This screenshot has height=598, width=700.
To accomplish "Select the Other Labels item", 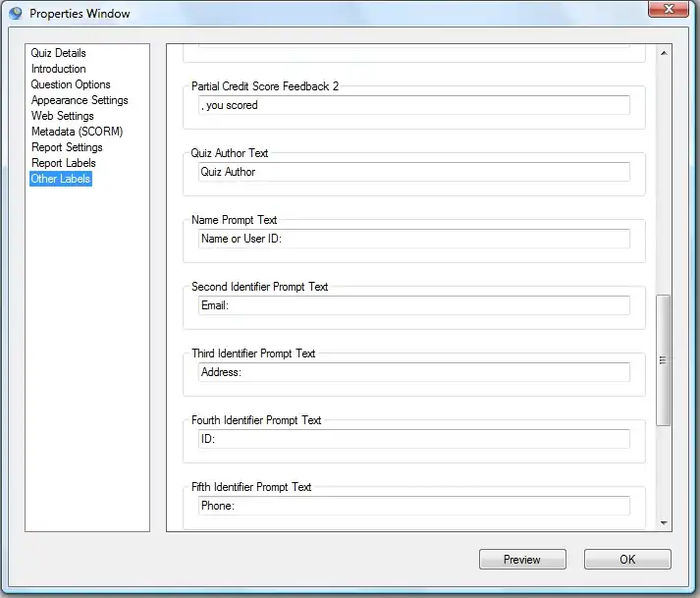I will tap(60, 179).
